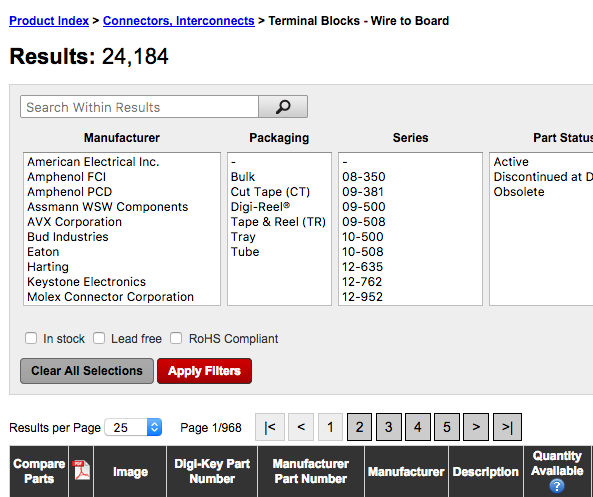Open the Product Index breadcrumb link

49,20
